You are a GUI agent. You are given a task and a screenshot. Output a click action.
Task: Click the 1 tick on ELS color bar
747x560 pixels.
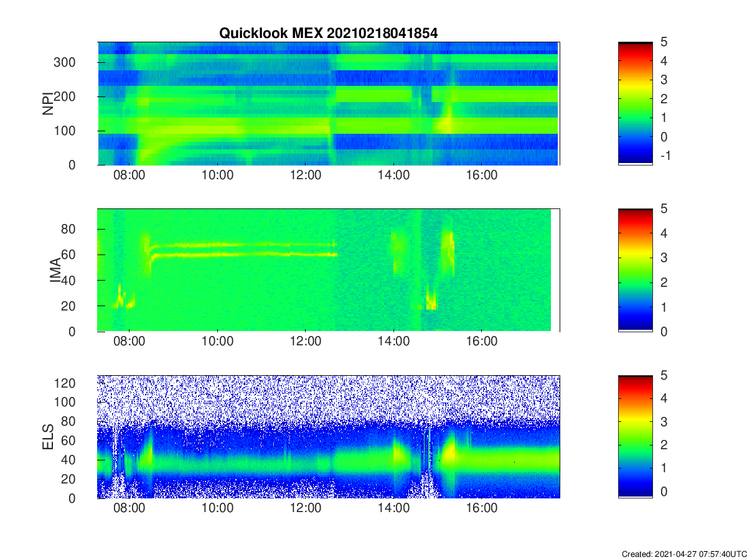click(x=664, y=468)
